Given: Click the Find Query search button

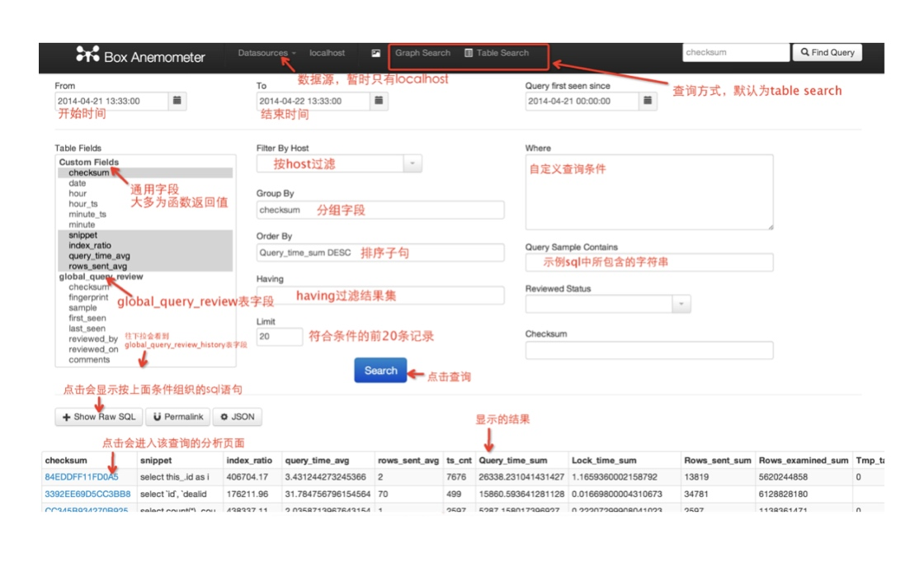Looking at the screenshot, I should (827, 53).
